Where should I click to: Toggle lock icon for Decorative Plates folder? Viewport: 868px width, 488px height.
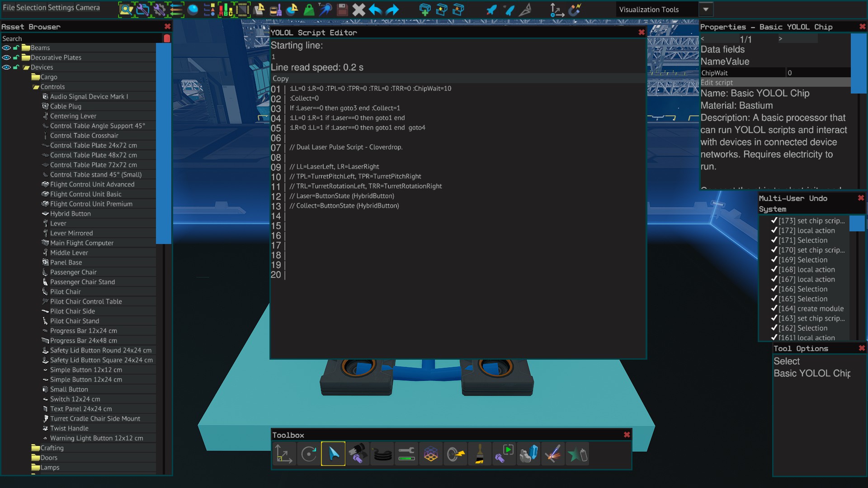(x=16, y=58)
